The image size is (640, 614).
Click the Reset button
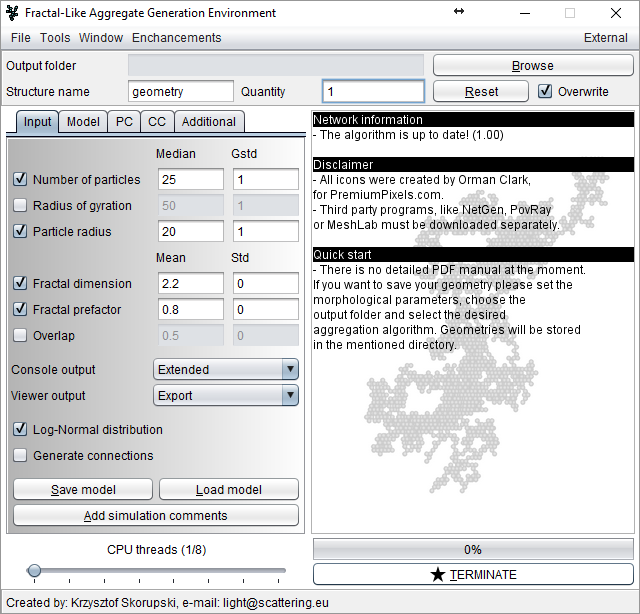(481, 91)
